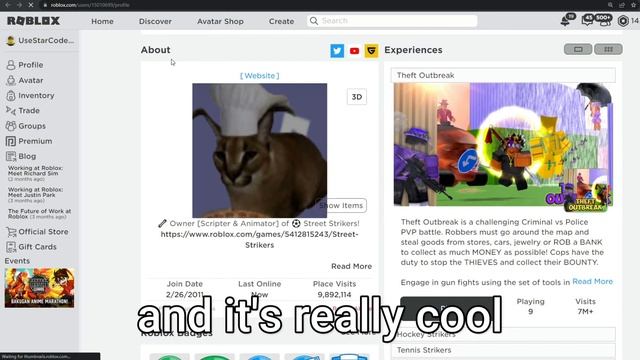Open the YouTube social link icon

coord(354,51)
